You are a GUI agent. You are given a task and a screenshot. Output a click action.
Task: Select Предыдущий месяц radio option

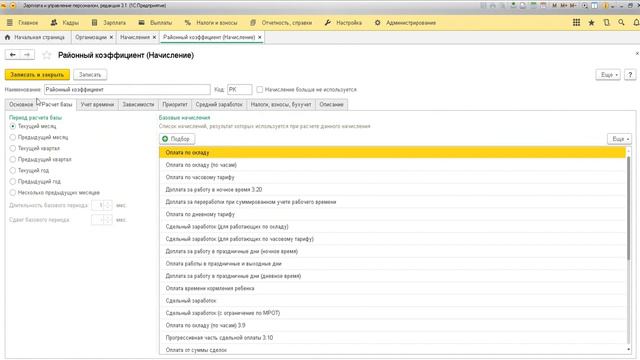(13, 137)
